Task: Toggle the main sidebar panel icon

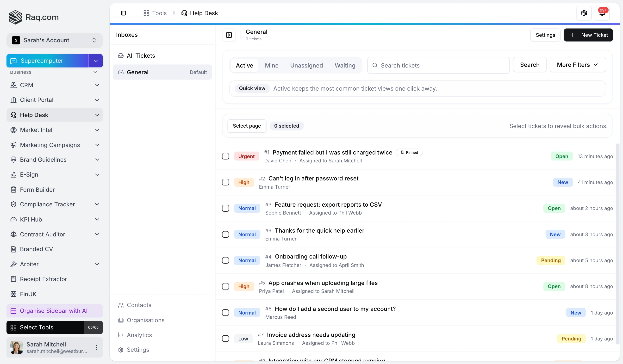Action: pyautogui.click(x=123, y=13)
